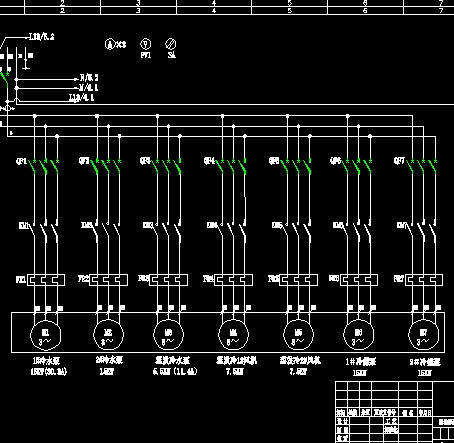Select the M1 motor symbol
454x443 pixels.
tap(46, 335)
